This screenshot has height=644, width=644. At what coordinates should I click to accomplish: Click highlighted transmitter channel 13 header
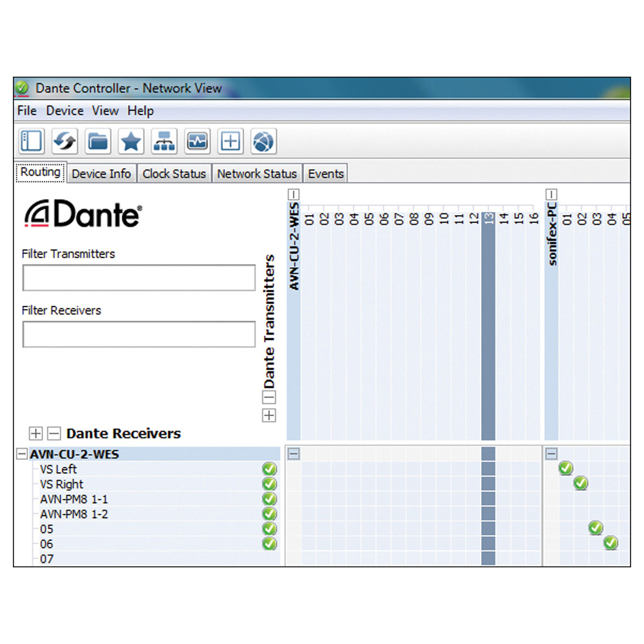488,218
